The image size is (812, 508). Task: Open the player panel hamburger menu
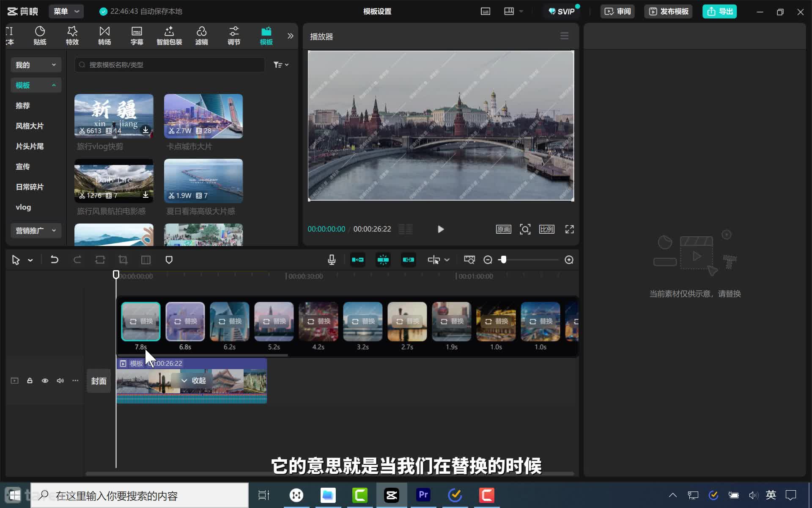click(564, 36)
